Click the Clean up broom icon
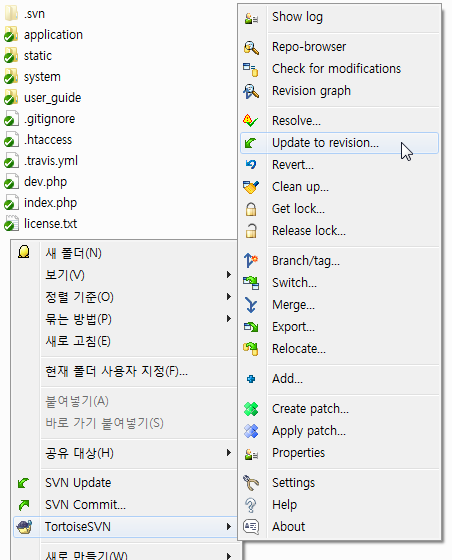Viewport: 452px width, 560px height. (x=251, y=187)
